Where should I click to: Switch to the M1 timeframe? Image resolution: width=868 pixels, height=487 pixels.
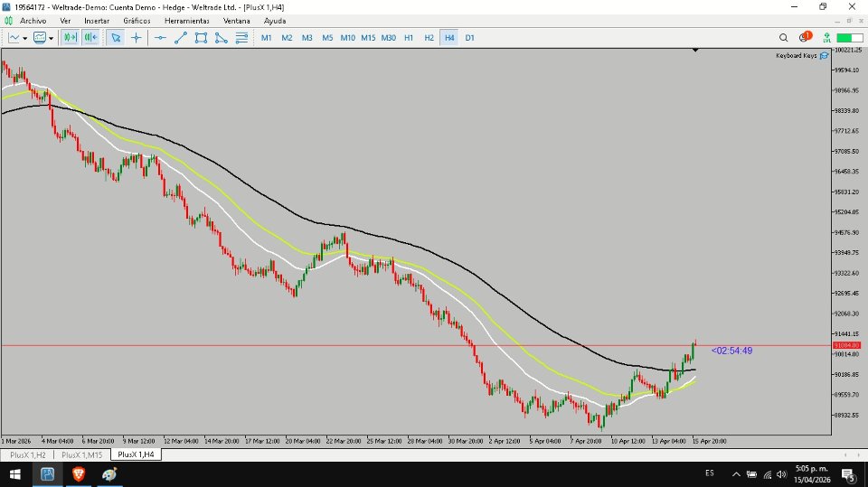click(x=266, y=38)
